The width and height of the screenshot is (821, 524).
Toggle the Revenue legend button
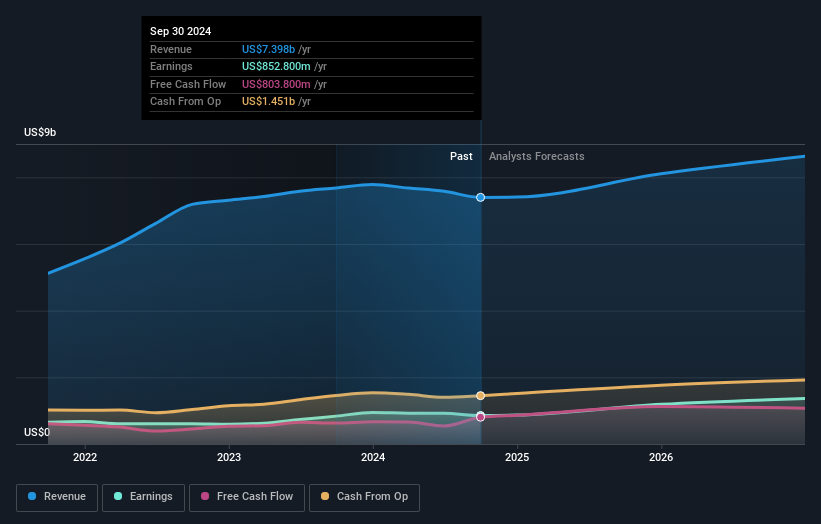point(57,497)
